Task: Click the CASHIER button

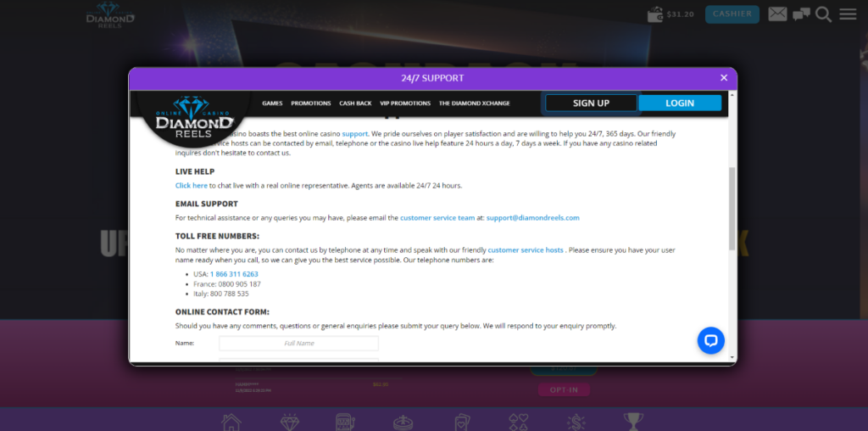Action: point(732,14)
